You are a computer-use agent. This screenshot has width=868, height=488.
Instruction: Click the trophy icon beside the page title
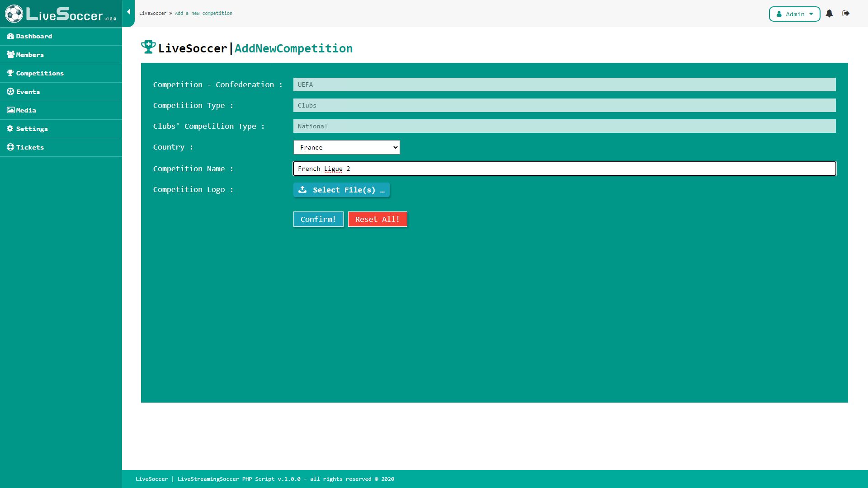click(x=148, y=47)
